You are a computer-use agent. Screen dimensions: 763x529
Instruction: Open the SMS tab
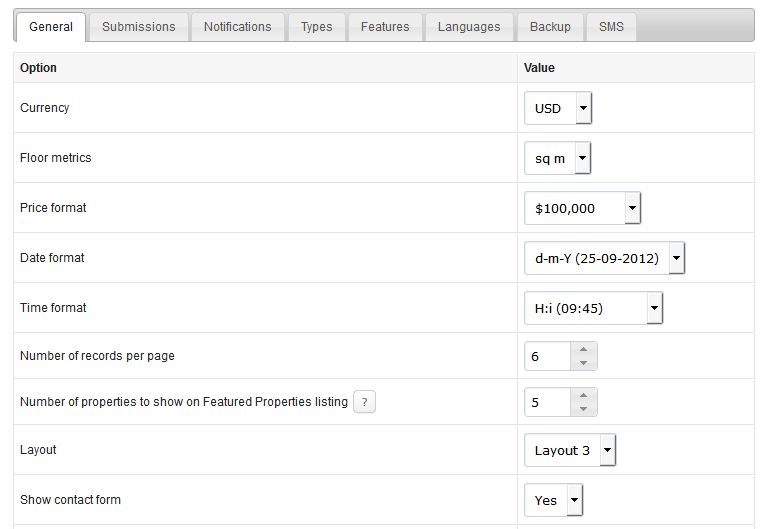(x=611, y=27)
